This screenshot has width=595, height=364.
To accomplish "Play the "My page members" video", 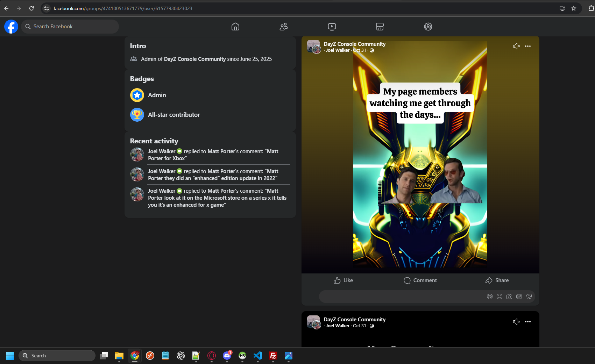I will pos(420,155).
